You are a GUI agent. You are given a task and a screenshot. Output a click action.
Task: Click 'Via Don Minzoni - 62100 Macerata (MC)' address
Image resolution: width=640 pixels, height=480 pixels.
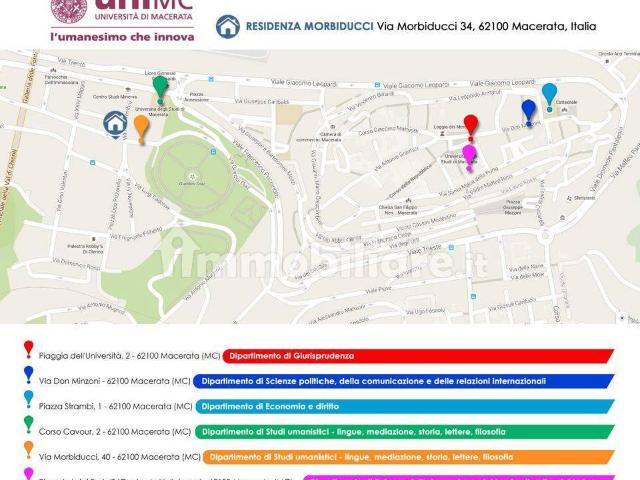pos(115,381)
